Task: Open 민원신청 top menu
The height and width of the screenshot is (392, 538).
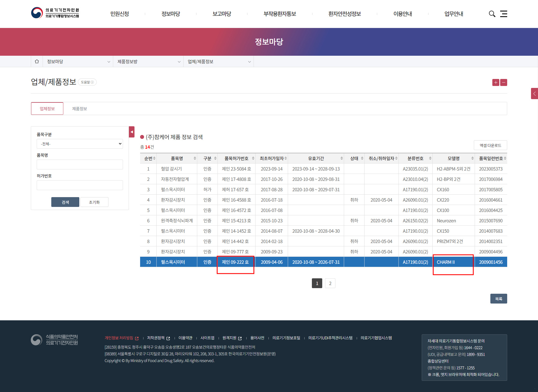Action: pos(120,14)
